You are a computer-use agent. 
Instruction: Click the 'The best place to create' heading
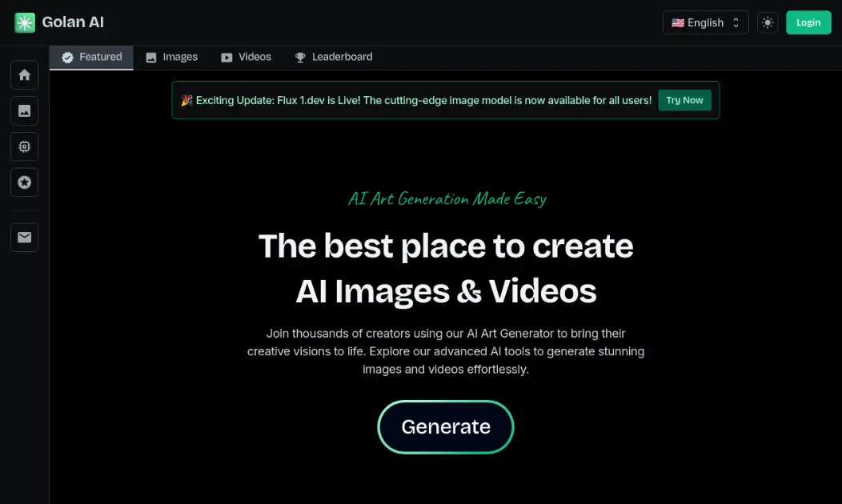446,246
